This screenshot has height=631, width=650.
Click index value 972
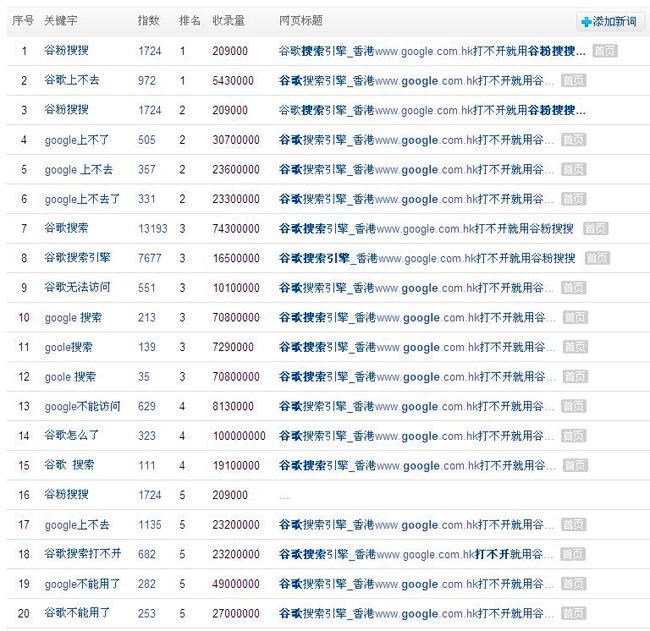point(147,81)
